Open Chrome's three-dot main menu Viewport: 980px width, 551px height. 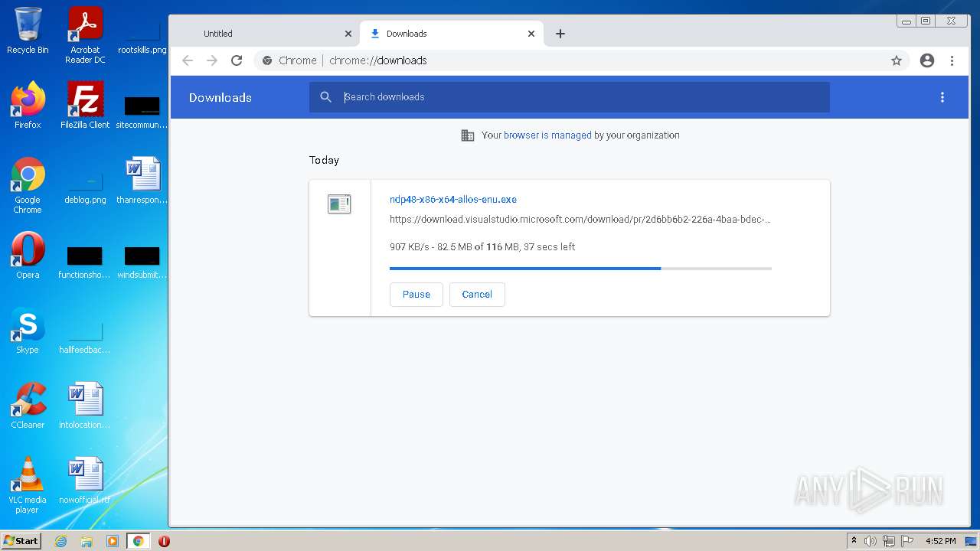click(952, 60)
